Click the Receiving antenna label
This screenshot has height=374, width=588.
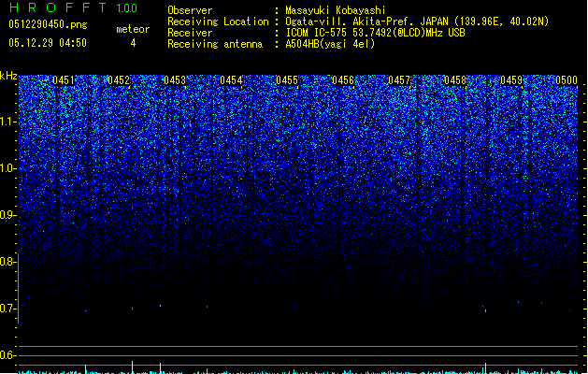215,44
